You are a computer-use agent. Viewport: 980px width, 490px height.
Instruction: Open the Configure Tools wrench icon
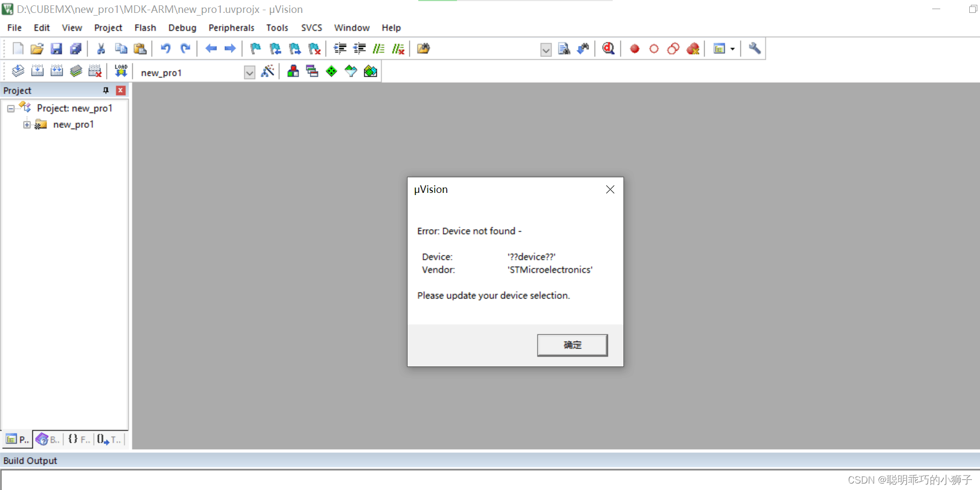pos(754,48)
